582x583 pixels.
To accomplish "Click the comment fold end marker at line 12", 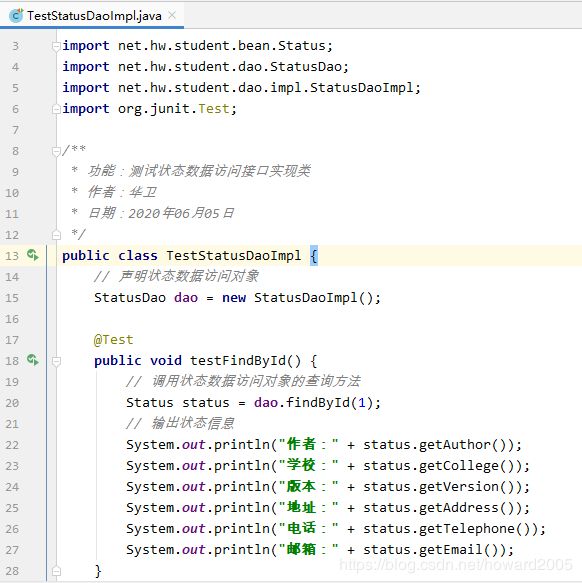I will click(56, 235).
